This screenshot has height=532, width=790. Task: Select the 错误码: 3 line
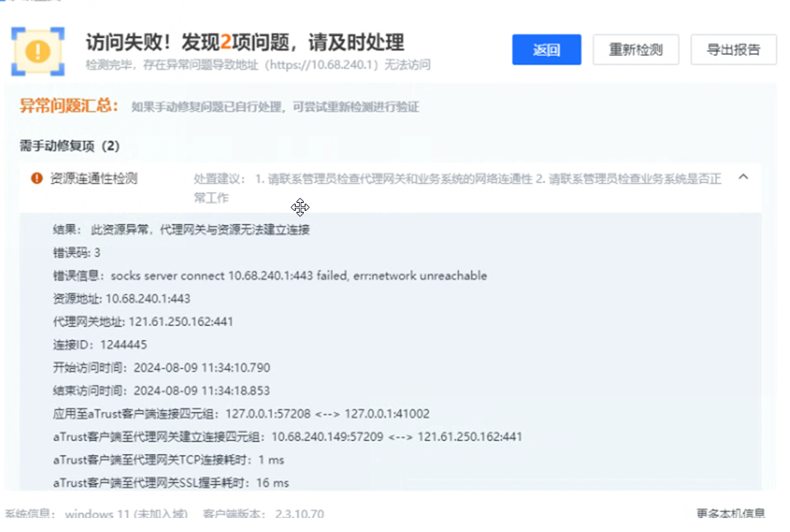tap(76, 253)
